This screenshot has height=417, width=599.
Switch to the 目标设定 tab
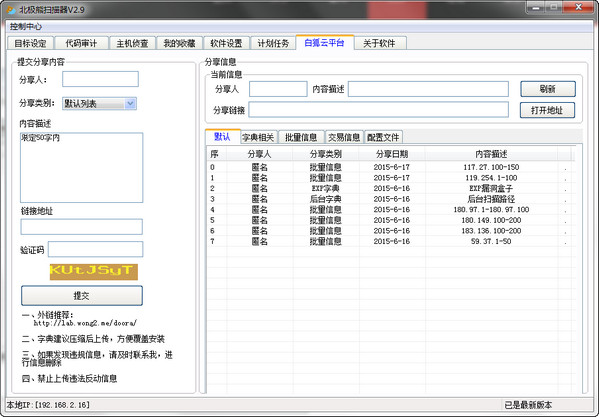(31, 43)
